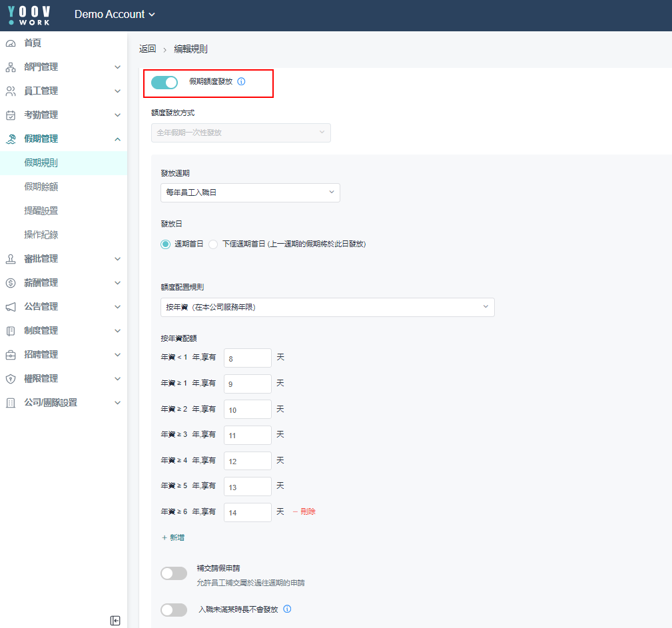The width and height of the screenshot is (672, 628).
Task: Click the payroll management dollar icon
Action: coord(11,283)
